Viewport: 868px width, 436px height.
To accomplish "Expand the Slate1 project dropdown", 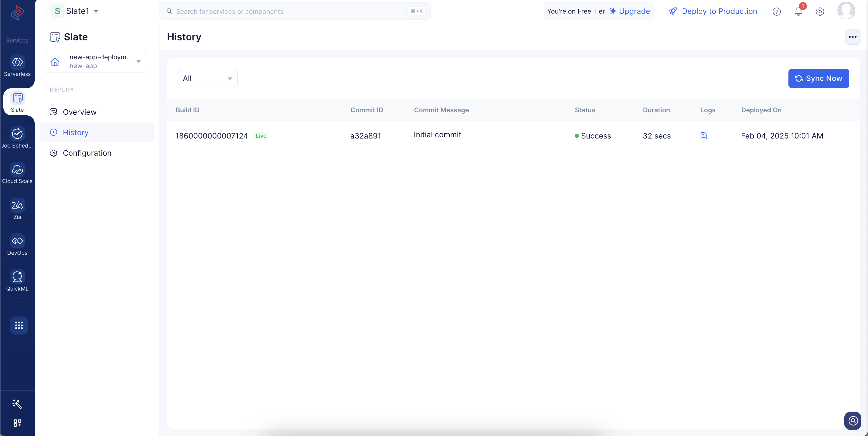I will 75,11.
